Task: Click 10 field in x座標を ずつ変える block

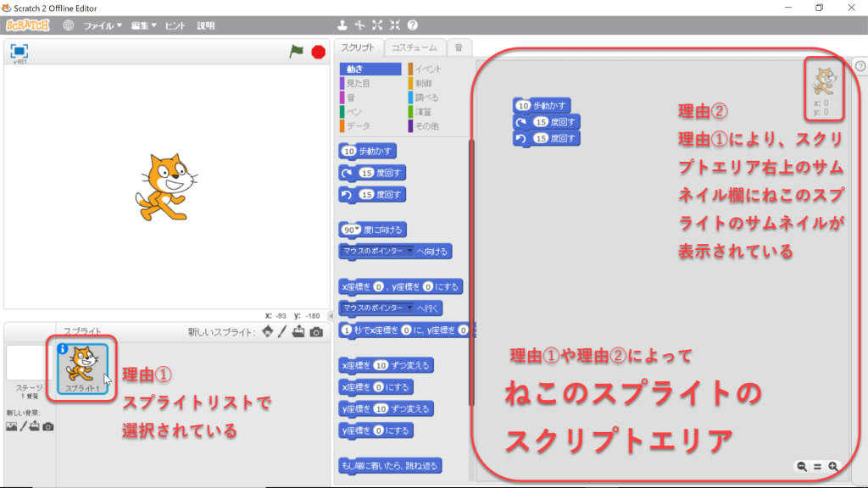Action: click(x=381, y=366)
